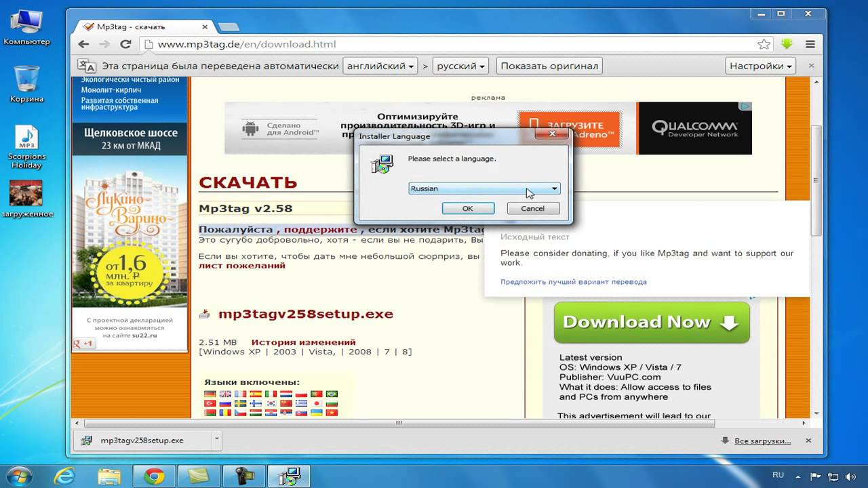
Task: Open the Recycle Bin (Корзина) desktop icon
Action: pos(26,85)
